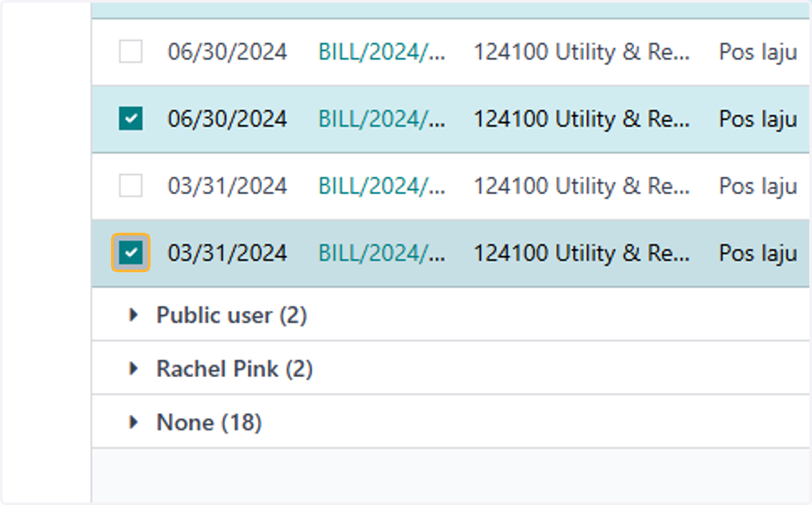
Task: Expand the Public user group arrow
Action: point(134,315)
